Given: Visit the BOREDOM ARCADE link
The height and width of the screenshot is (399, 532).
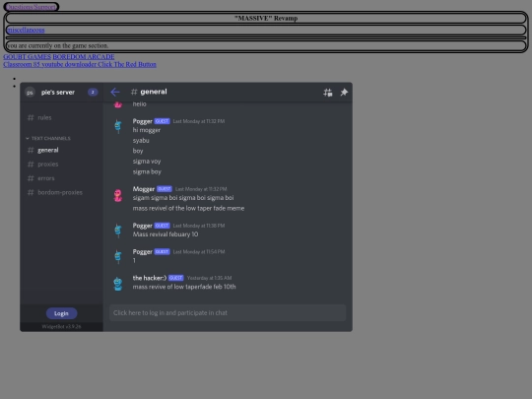Looking at the screenshot, I should click(x=84, y=57).
